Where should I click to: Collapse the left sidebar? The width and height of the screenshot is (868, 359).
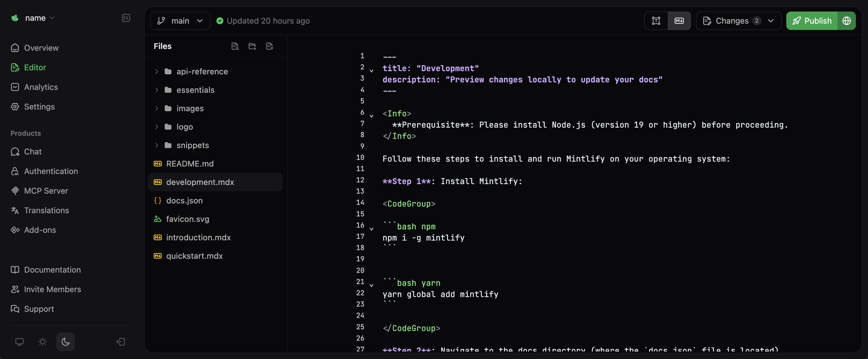tap(126, 18)
